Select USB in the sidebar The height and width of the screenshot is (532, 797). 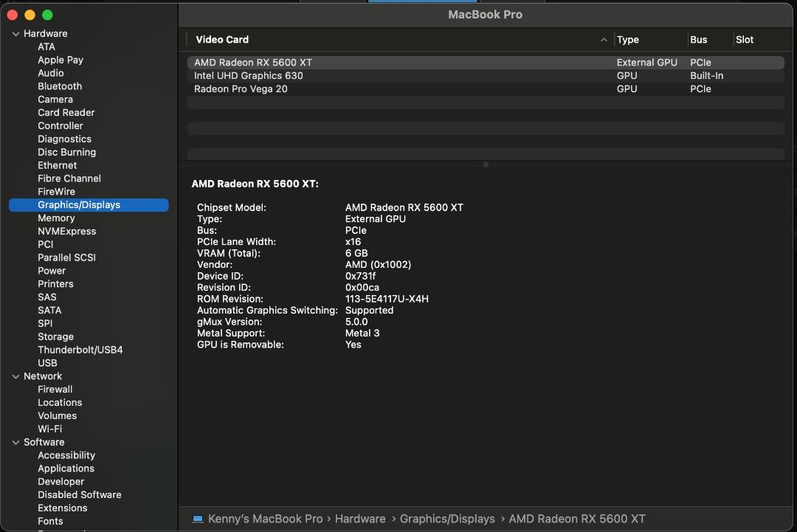tap(48, 363)
